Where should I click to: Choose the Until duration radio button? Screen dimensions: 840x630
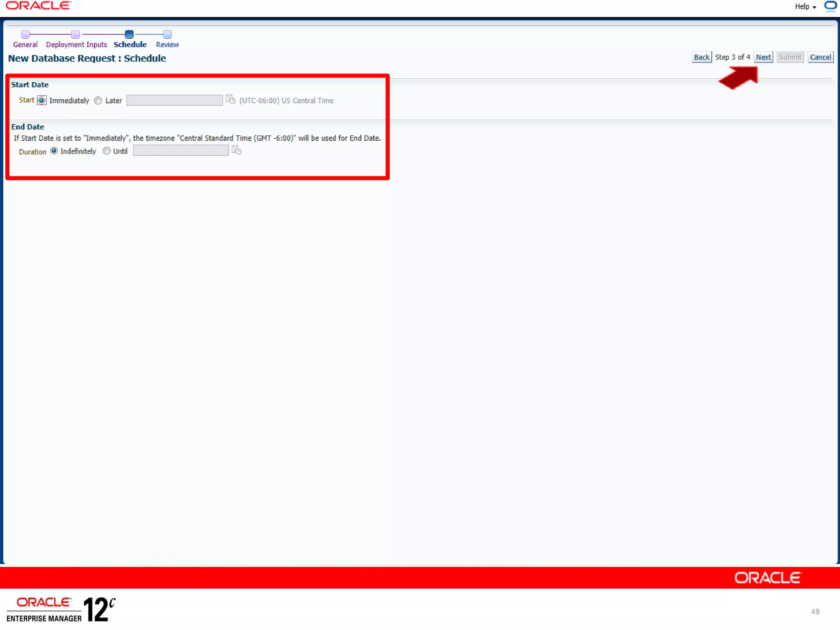pyautogui.click(x=107, y=151)
